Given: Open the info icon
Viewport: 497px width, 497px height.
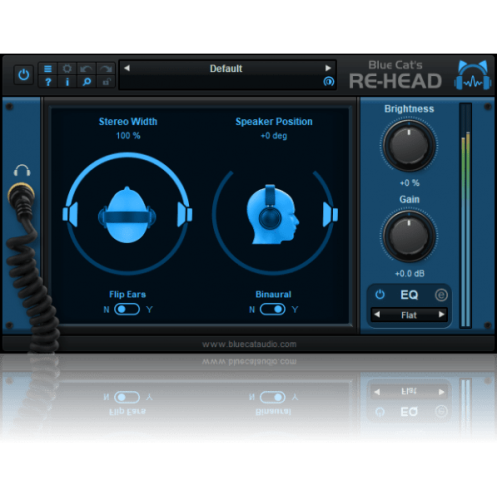Looking at the screenshot, I should (x=67, y=81).
